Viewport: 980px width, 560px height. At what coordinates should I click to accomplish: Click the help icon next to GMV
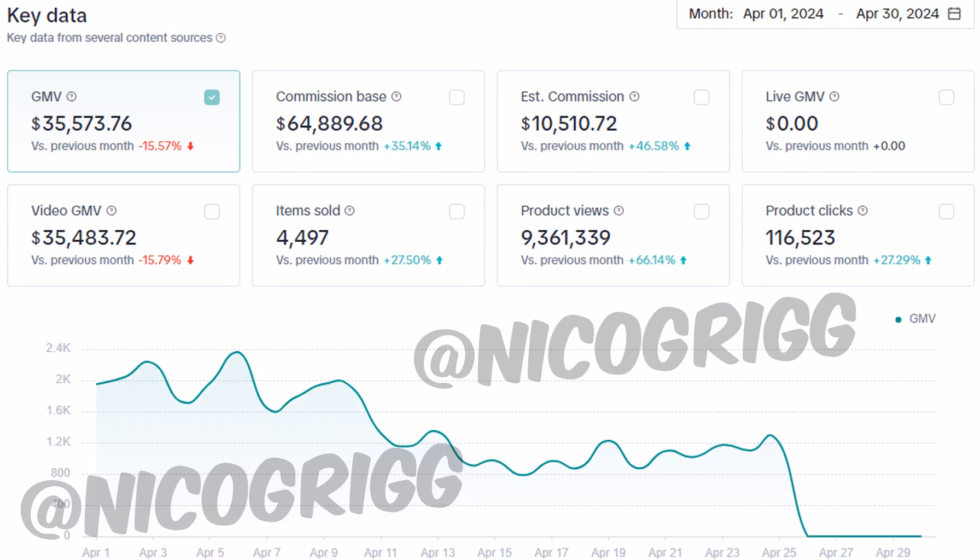(72, 97)
